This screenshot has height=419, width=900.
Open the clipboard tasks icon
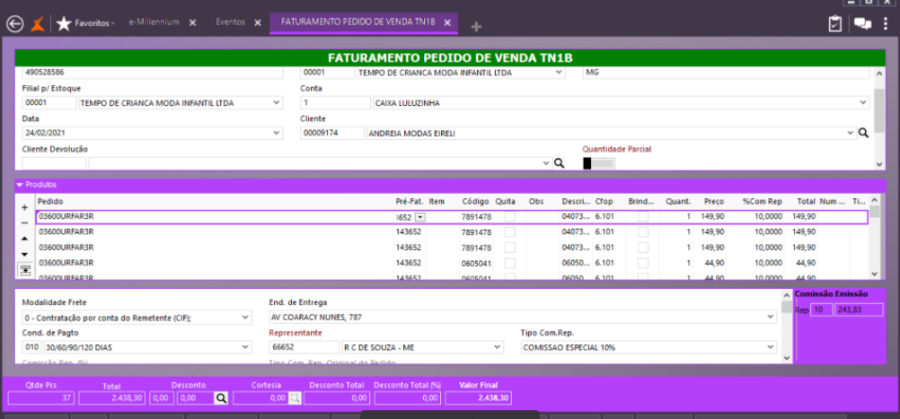coord(836,24)
